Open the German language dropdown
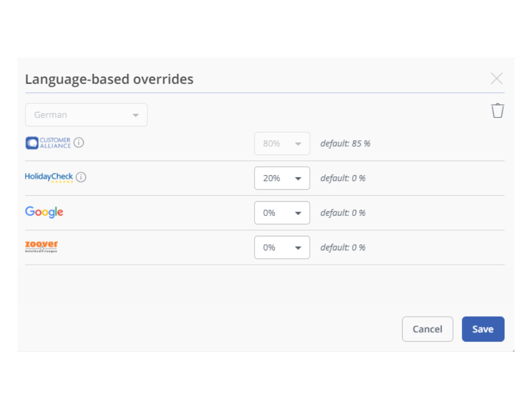Screen dimensions: 532x409 [86, 115]
